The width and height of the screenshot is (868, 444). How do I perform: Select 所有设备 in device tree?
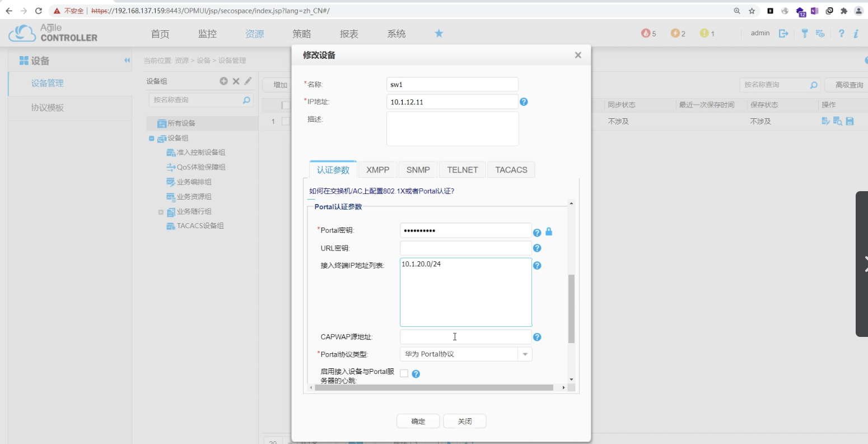click(181, 123)
